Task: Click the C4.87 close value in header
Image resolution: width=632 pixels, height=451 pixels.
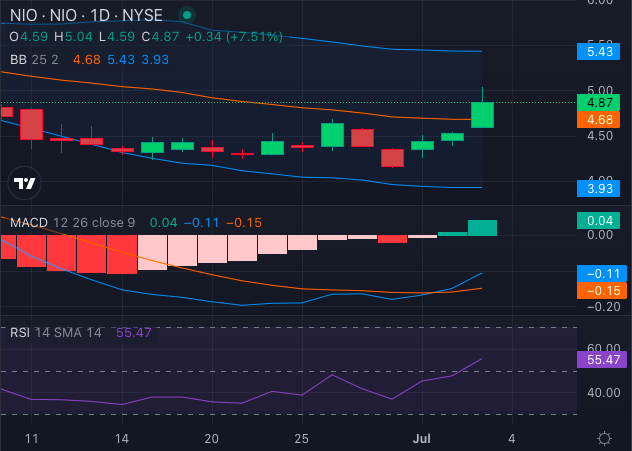Action: [x=160, y=37]
